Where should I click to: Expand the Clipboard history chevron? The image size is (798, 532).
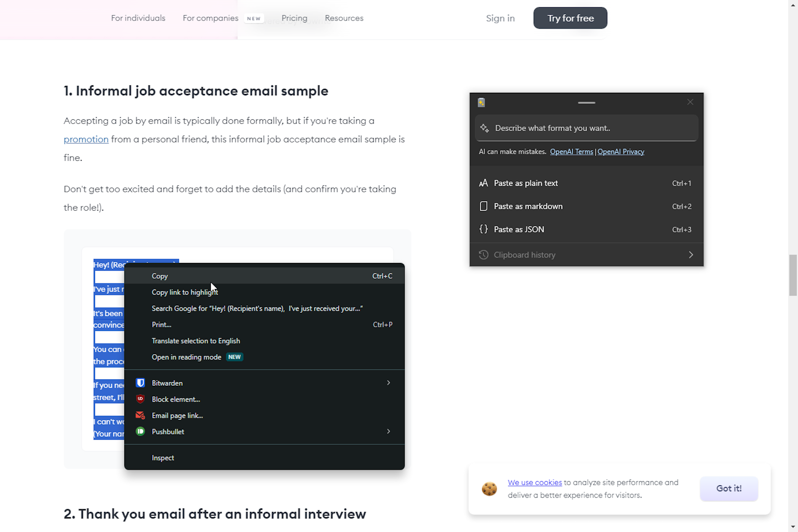(691, 255)
